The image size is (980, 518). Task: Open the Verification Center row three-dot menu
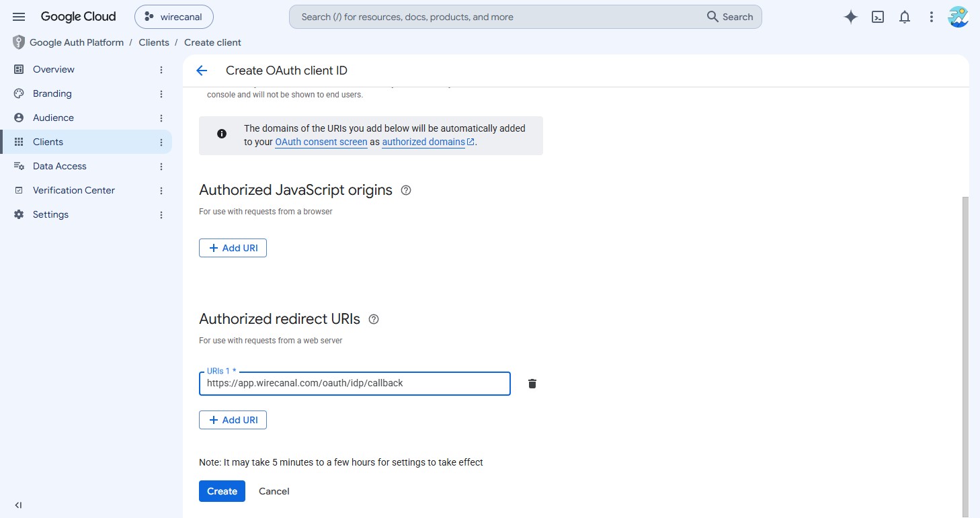pos(161,191)
